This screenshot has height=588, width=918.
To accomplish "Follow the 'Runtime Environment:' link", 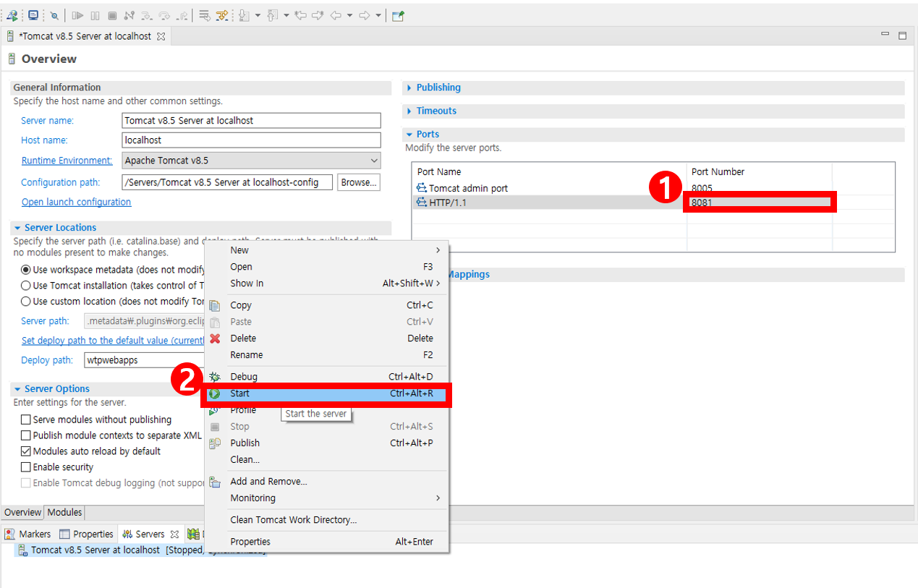I will click(67, 161).
